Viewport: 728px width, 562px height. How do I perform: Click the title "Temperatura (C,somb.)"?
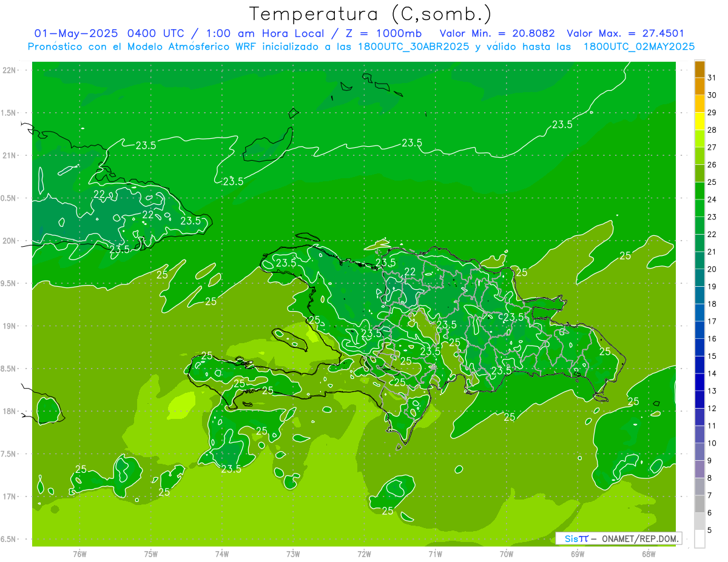click(371, 15)
